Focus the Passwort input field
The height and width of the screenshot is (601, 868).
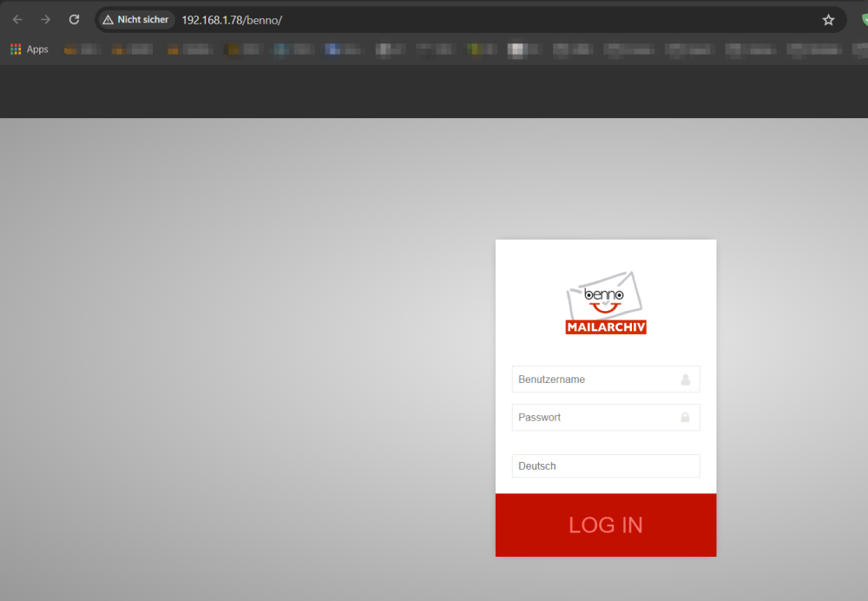pos(606,418)
